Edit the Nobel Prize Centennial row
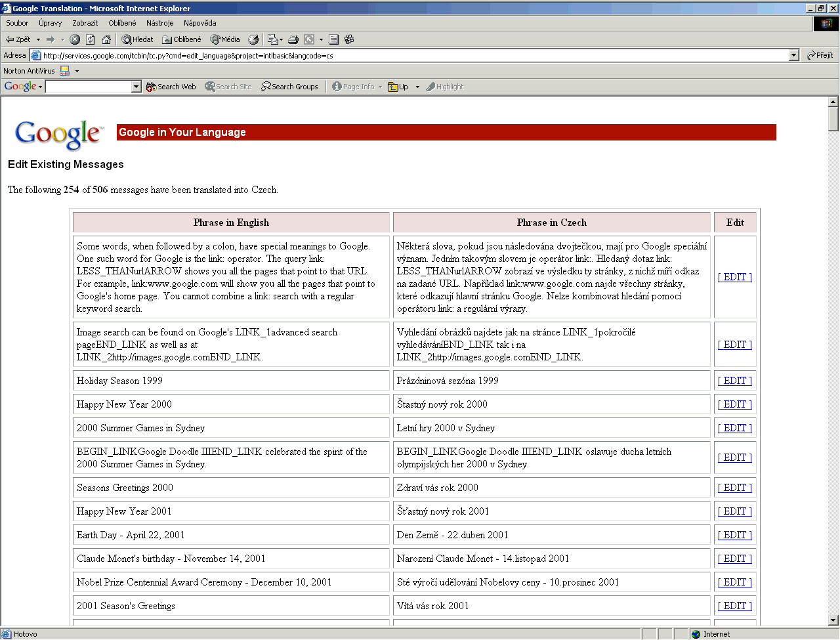This screenshot has height=640, width=840. (735, 582)
